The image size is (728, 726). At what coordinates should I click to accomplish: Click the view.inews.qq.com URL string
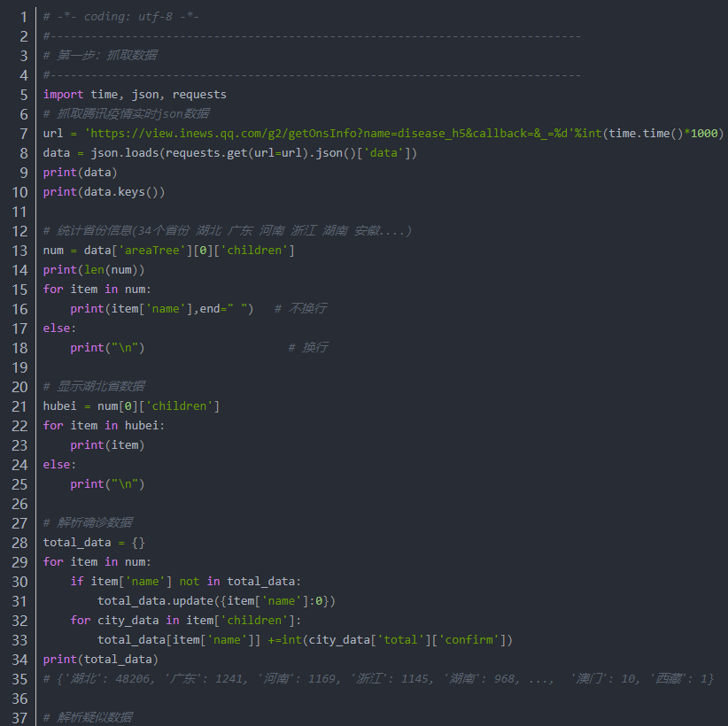coord(329,134)
